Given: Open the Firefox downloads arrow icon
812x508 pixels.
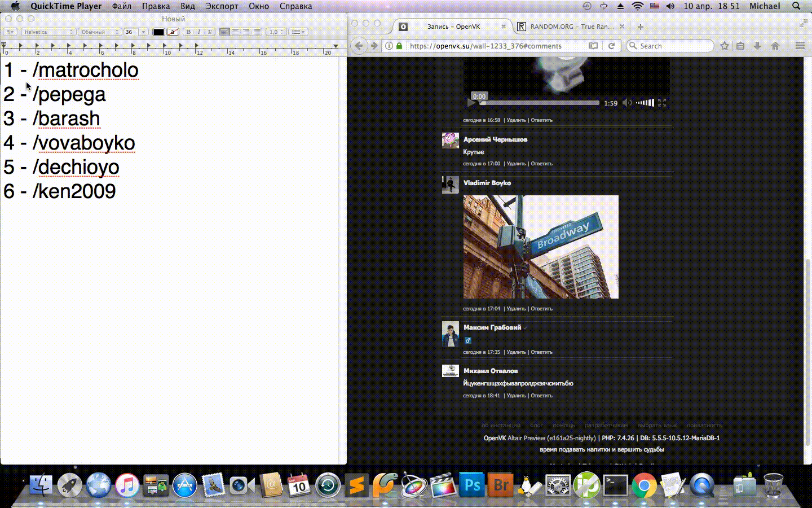Looking at the screenshot, I should (x=757, y=46).
